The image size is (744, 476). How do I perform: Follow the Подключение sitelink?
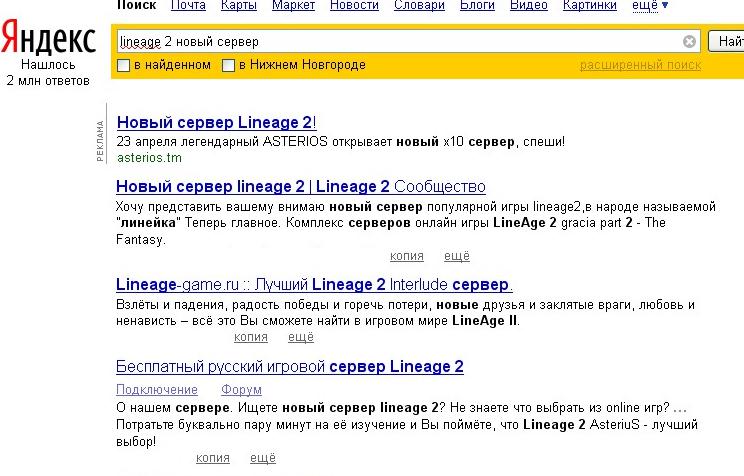[x=157, y=390]
